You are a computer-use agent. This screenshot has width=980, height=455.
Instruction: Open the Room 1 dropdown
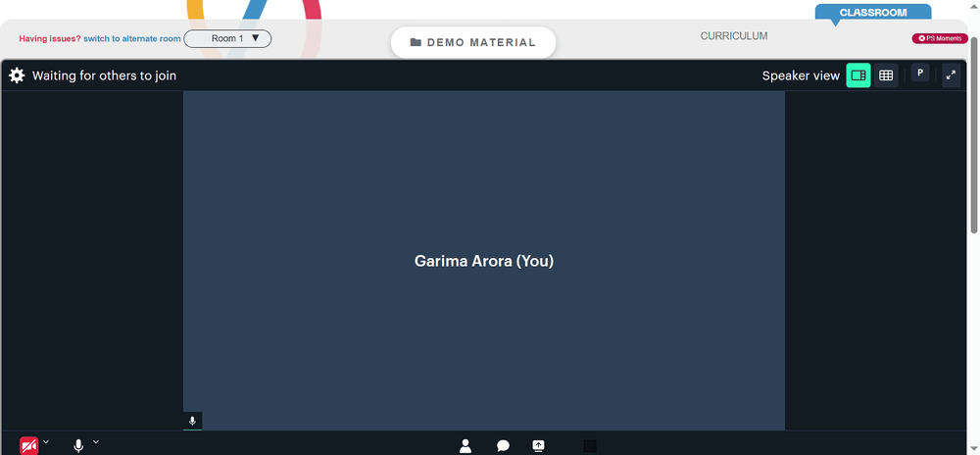click(x=227, y=39)
